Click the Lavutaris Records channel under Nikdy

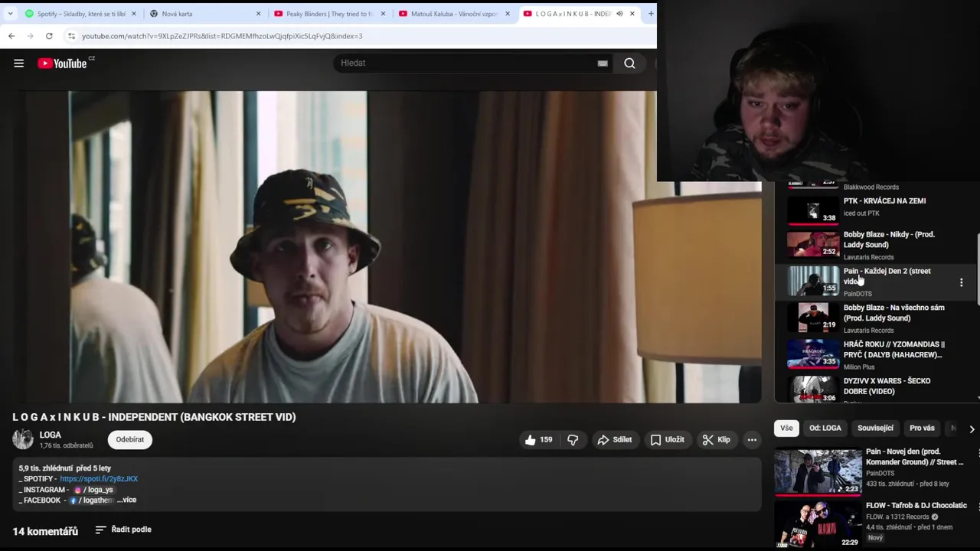tap(868, 257)
